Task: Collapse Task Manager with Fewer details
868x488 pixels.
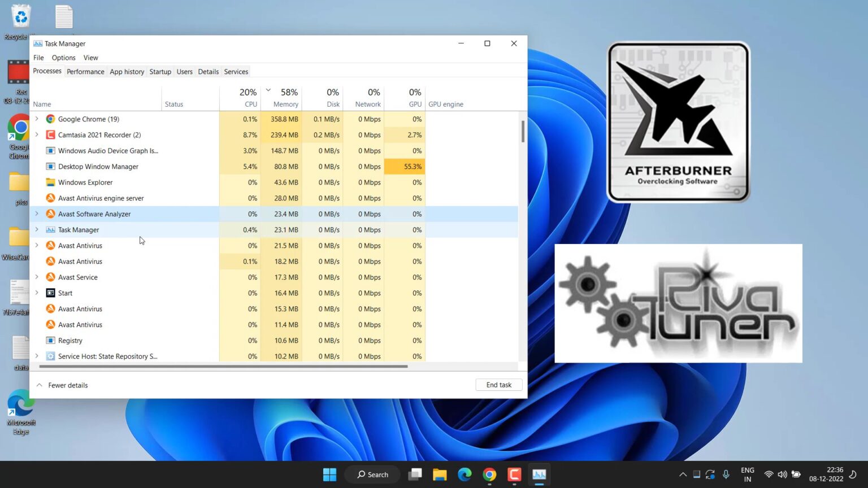Action: click(x=62, y=385)
